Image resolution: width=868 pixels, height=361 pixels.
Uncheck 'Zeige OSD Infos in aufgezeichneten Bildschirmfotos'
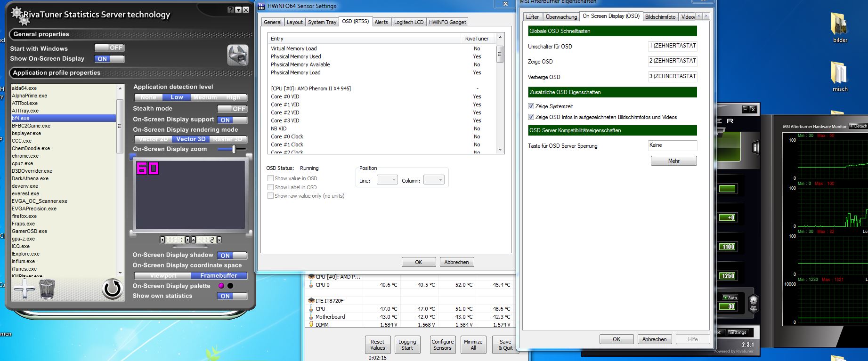531,117
